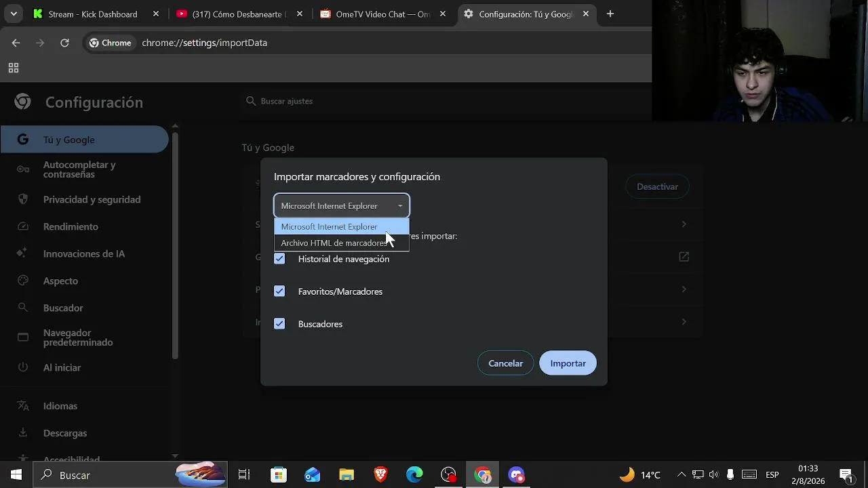Open the weather widget showing 14°C
This screenshot has height=488, width=868.
click(x=639, y=474)
